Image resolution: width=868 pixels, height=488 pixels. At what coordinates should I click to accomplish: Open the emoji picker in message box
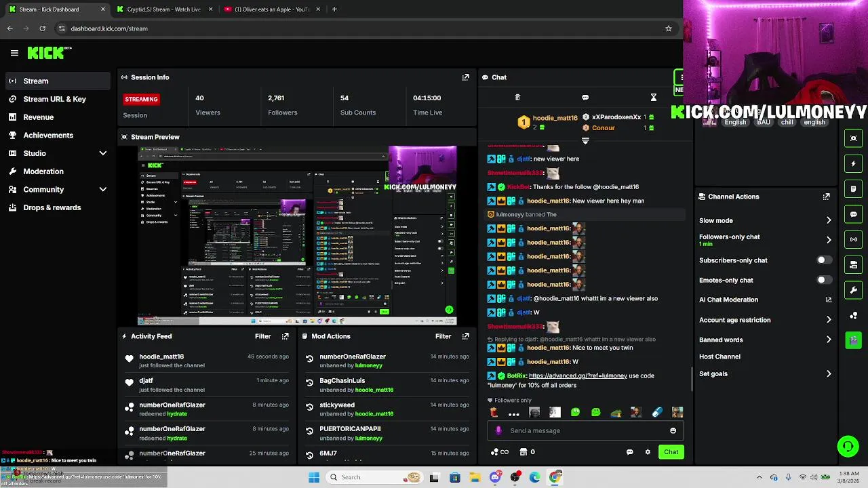tap(673, 430)
